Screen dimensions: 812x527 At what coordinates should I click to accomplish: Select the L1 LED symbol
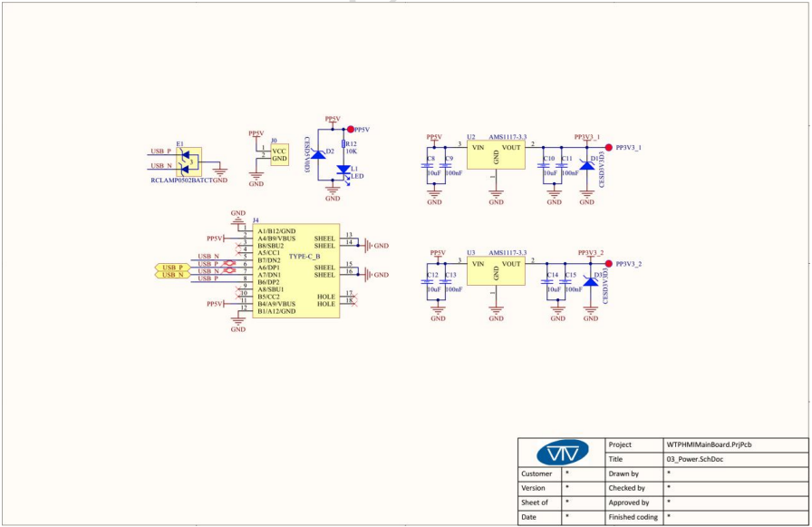pyautogui.click(x=343, y=170)
